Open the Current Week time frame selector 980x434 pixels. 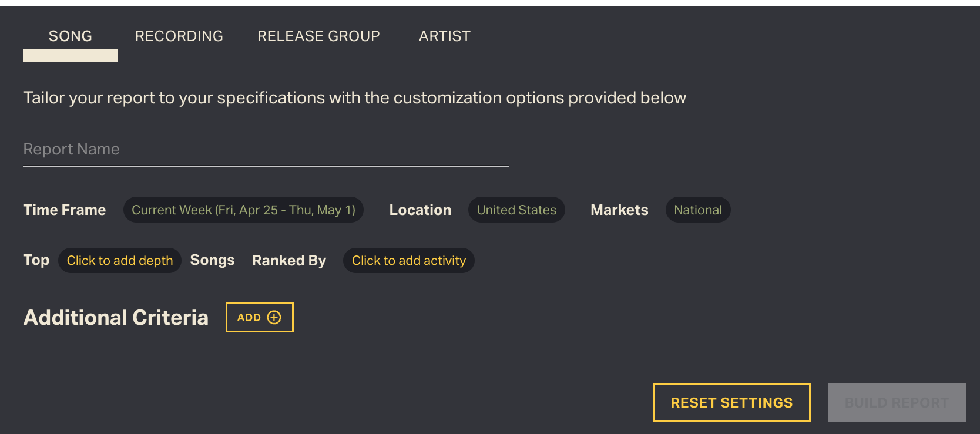coord(243,210)
